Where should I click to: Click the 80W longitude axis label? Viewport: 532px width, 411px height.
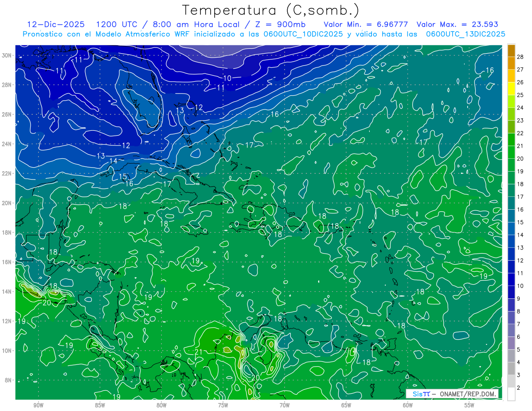pyautogui.click(x=161, y=405)
